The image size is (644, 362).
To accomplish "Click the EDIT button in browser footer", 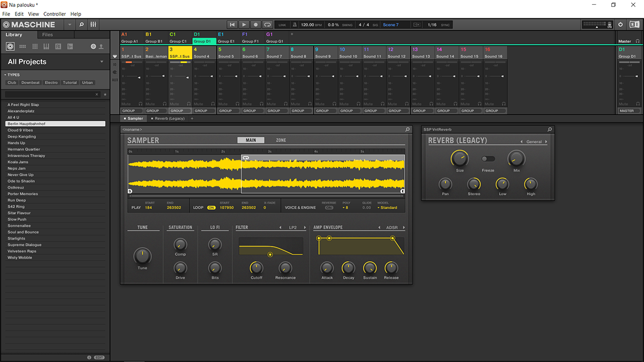I will (99, 357).
